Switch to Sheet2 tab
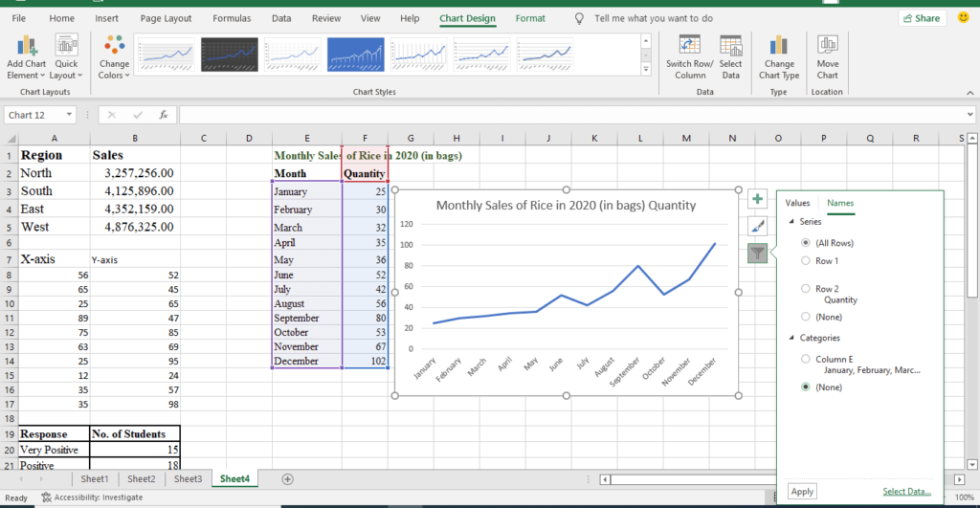 (142, 479)
